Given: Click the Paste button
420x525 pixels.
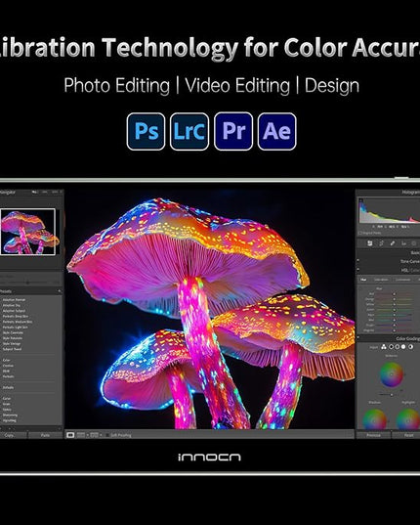Looking at the screenshot, I should (x=45, y=435).
